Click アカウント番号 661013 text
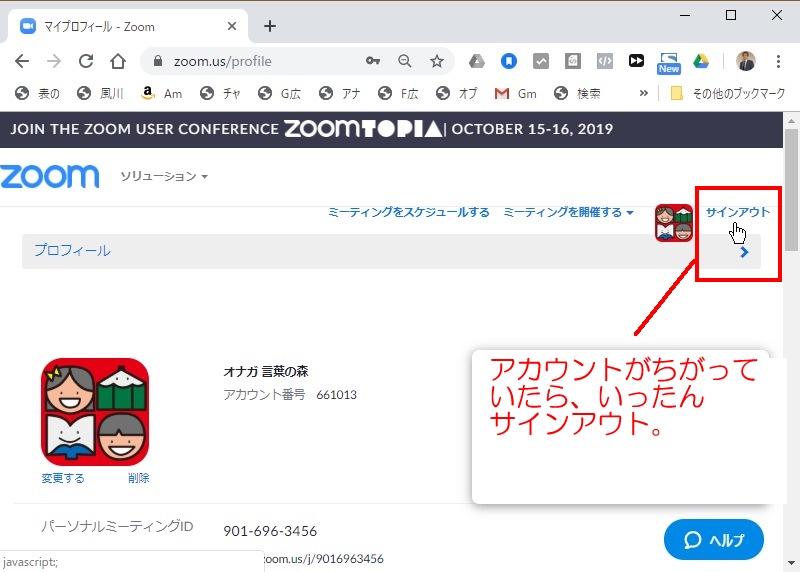 (x=290, y=395)
